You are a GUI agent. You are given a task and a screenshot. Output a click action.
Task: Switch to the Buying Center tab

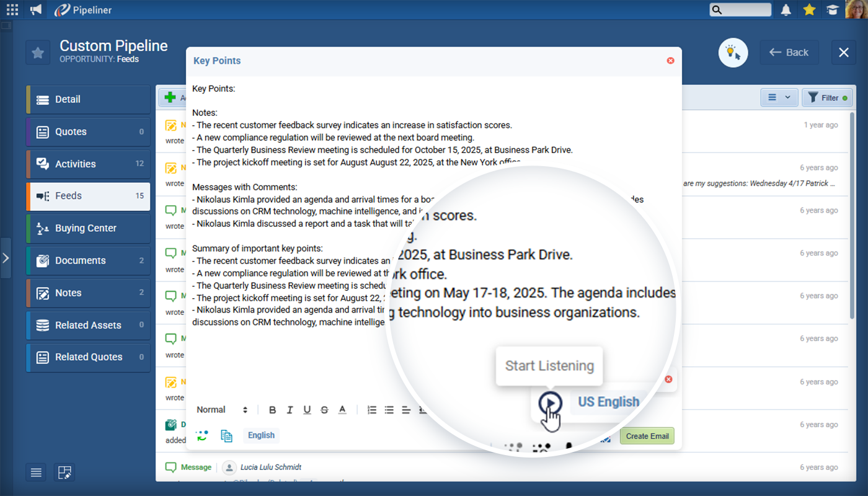(88, 228)
